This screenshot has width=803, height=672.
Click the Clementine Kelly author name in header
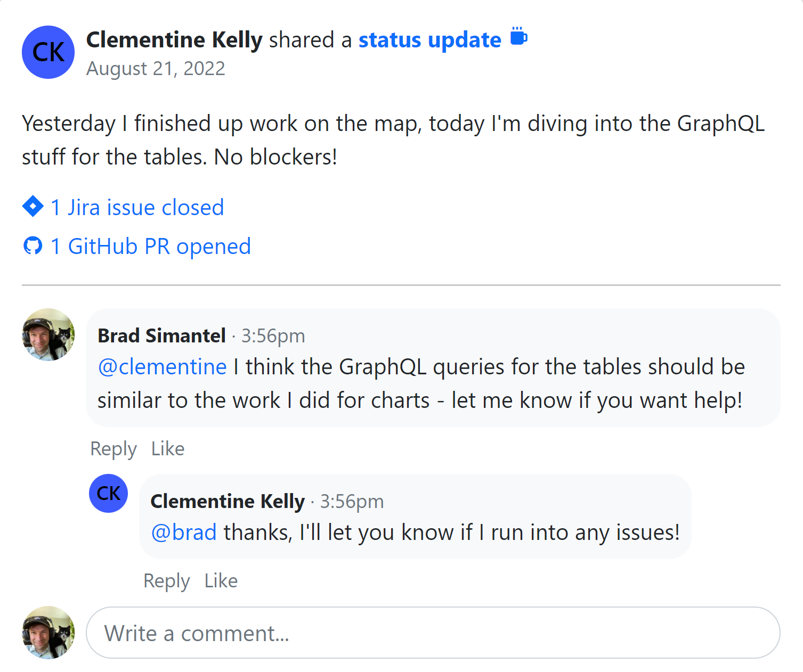[174, 40]
